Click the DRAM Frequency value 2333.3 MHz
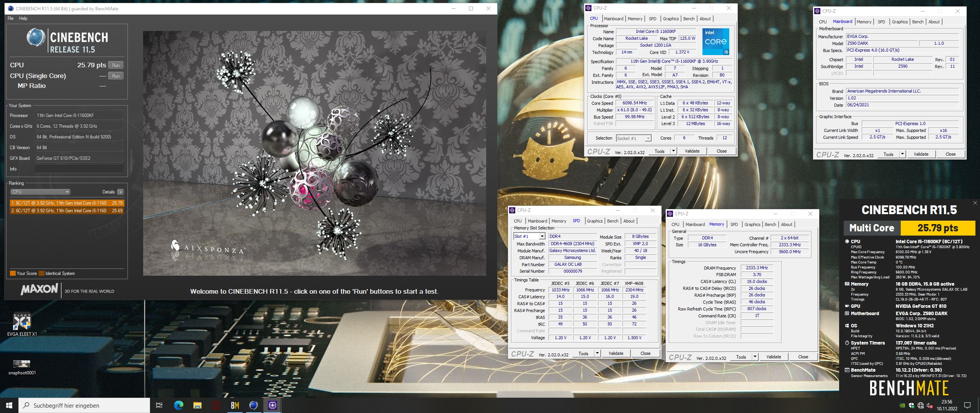Screen dimensions: 980x413 (756, 268)
